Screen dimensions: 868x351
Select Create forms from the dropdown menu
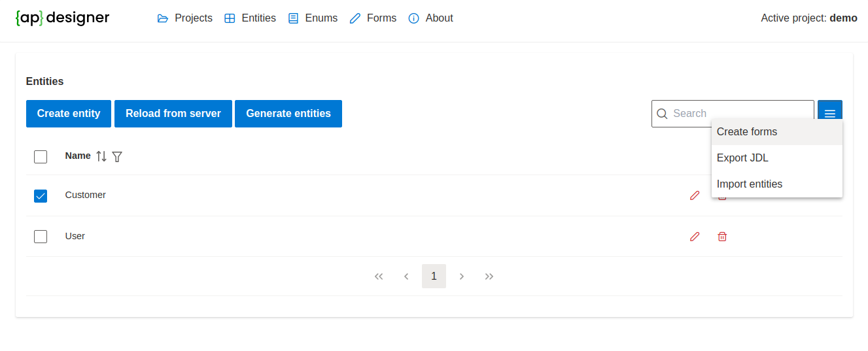pyautogui.click(x=747, y=132)
